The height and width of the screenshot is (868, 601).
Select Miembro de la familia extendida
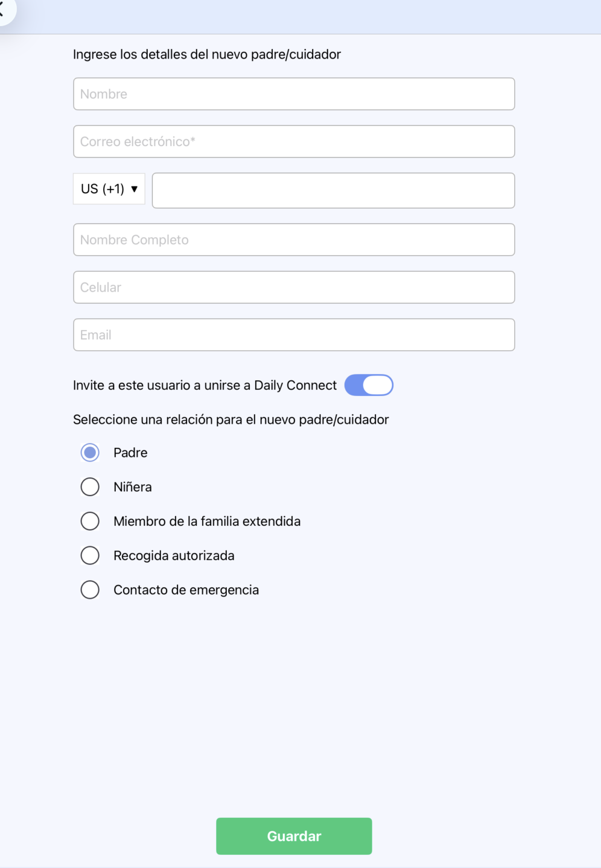[90, 521]
